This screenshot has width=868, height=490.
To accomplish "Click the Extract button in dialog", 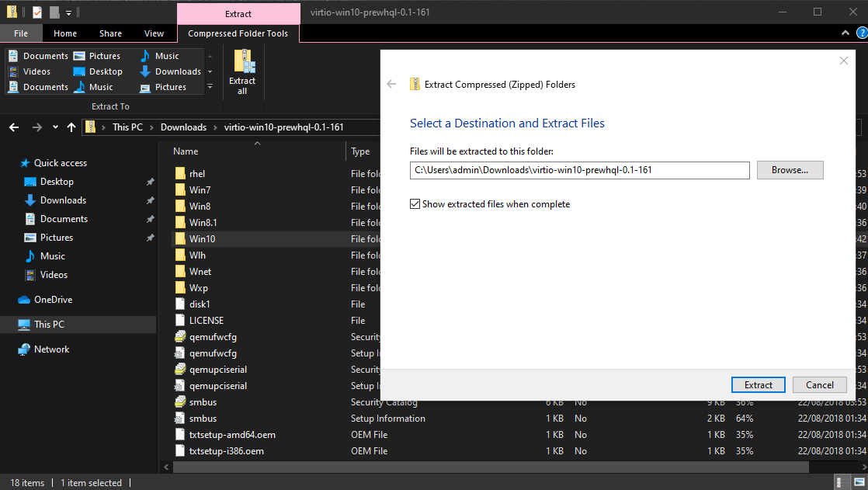I will click(x=758, y=385).
